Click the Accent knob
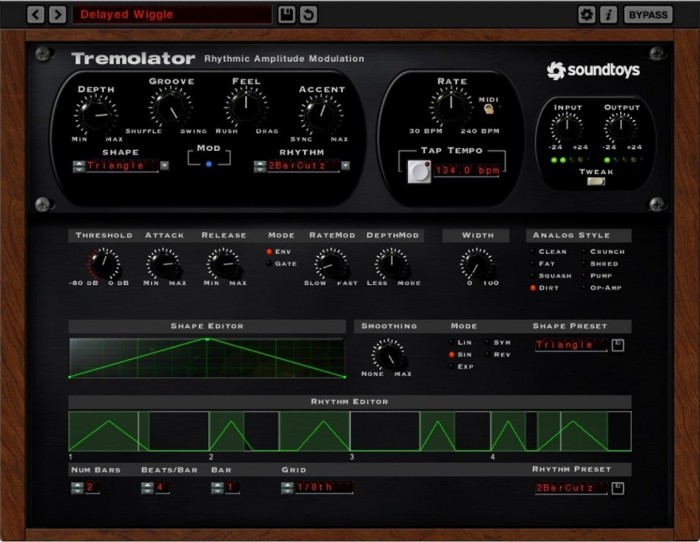 pos(321,115)
